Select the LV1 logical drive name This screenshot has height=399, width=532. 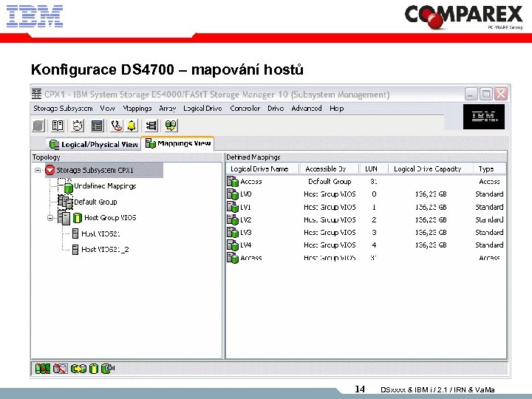245,207
